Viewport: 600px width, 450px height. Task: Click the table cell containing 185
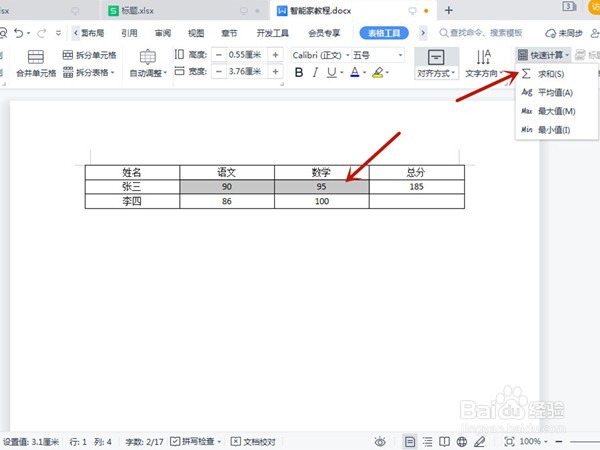417,187
